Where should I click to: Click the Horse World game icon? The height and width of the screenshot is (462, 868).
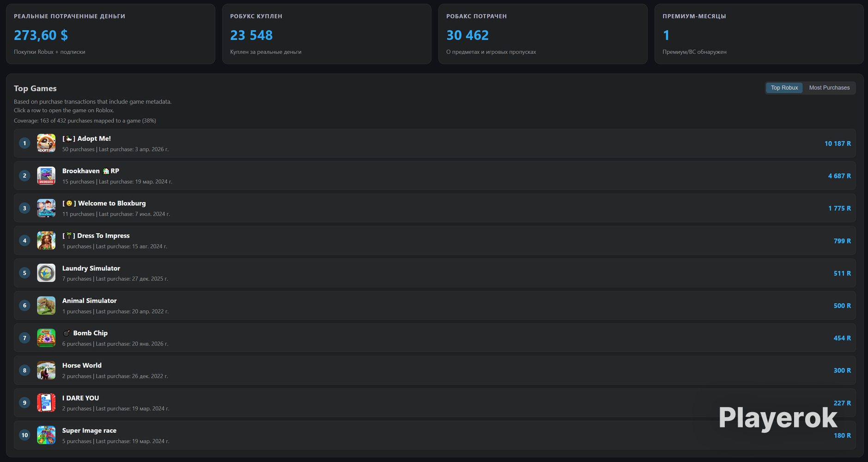pos(46,370)
